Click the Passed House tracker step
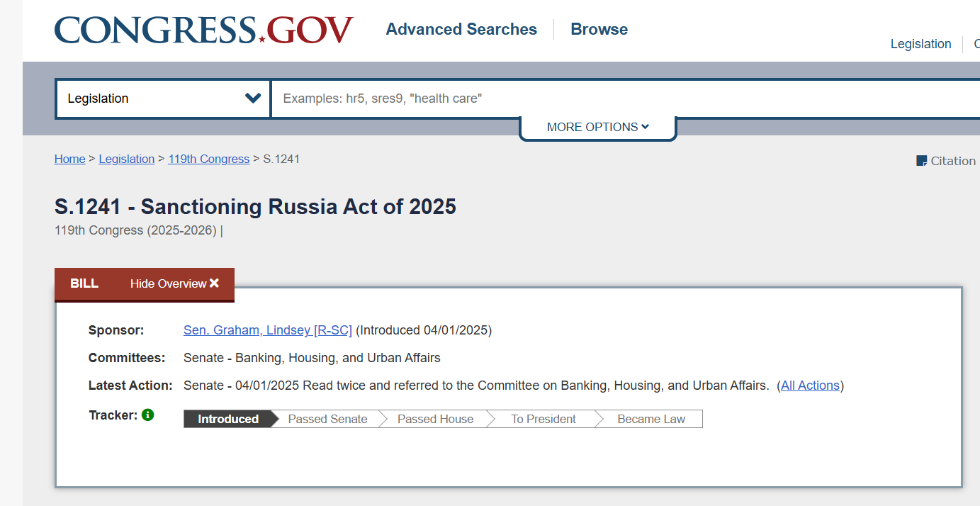The height and width of the screenshot is (506, 980). 435,419
